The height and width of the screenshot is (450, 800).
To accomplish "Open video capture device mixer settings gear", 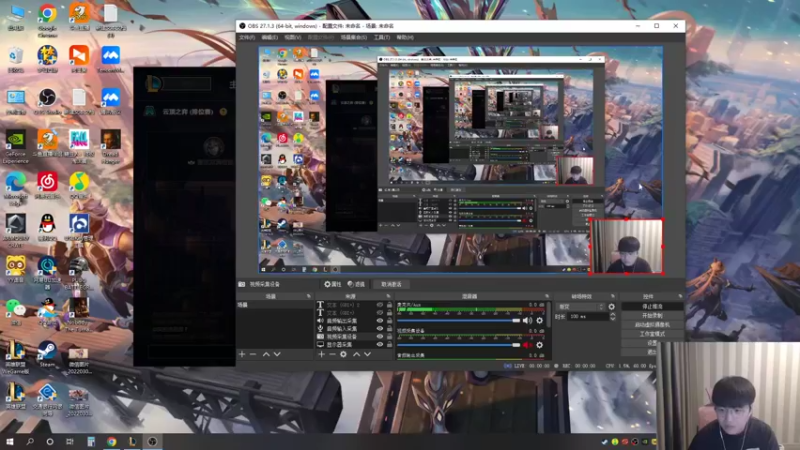I will (x=539, y=345).
